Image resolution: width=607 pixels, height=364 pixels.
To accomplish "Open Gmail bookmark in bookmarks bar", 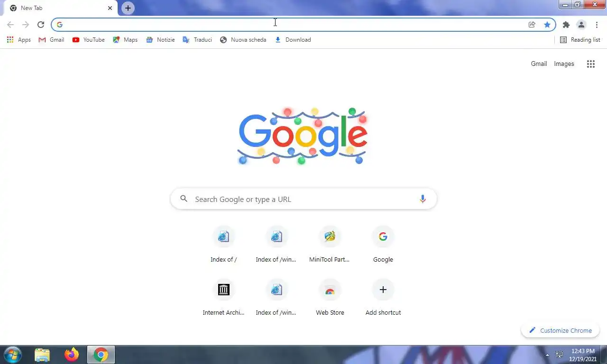I will click(51, 40).
